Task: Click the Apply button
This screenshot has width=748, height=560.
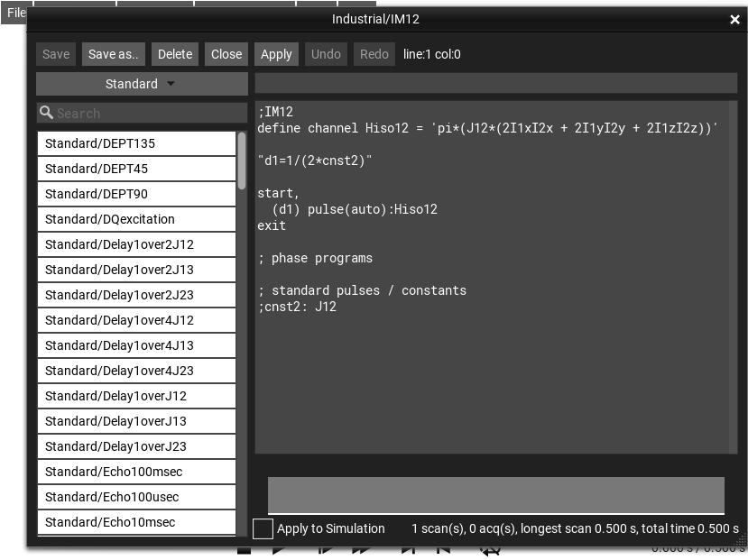Action: tap(276, 54)
